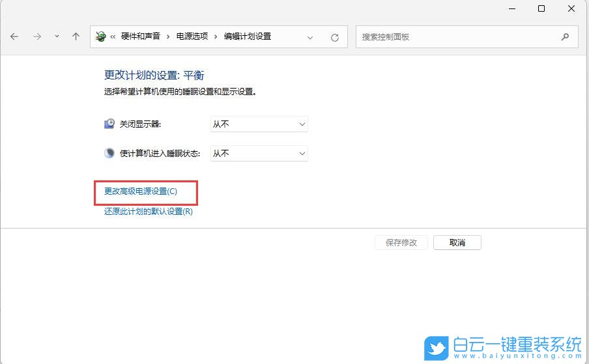Open the 使计算机进入睡眠状态 dropdown
Screen dimensions: 589x364
259,154
